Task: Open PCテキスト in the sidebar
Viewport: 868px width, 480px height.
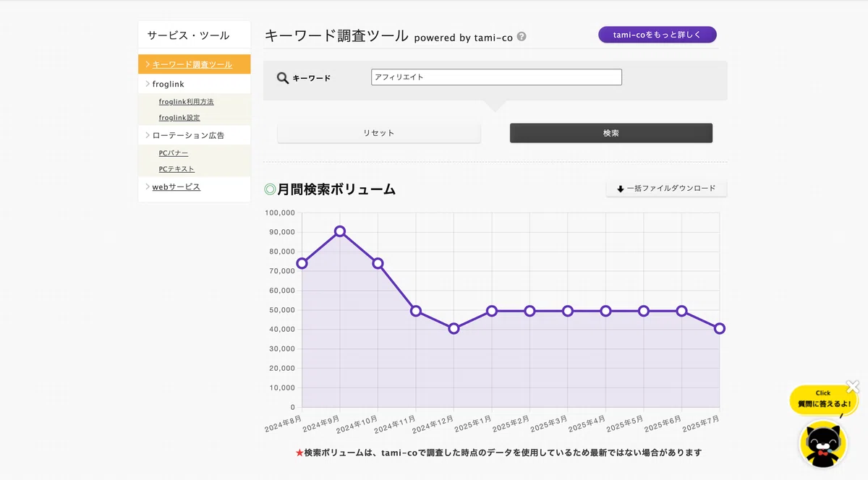Action: pos(176,169)
